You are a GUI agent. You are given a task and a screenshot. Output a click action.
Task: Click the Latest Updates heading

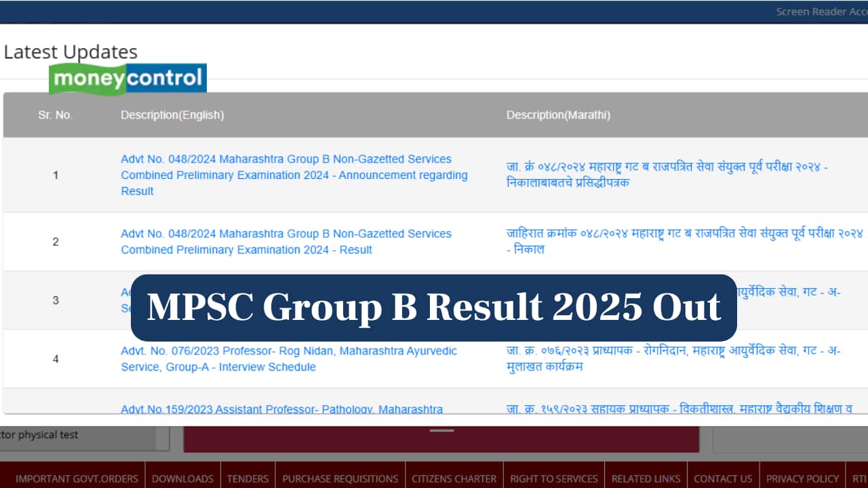[x=71, y=52]
